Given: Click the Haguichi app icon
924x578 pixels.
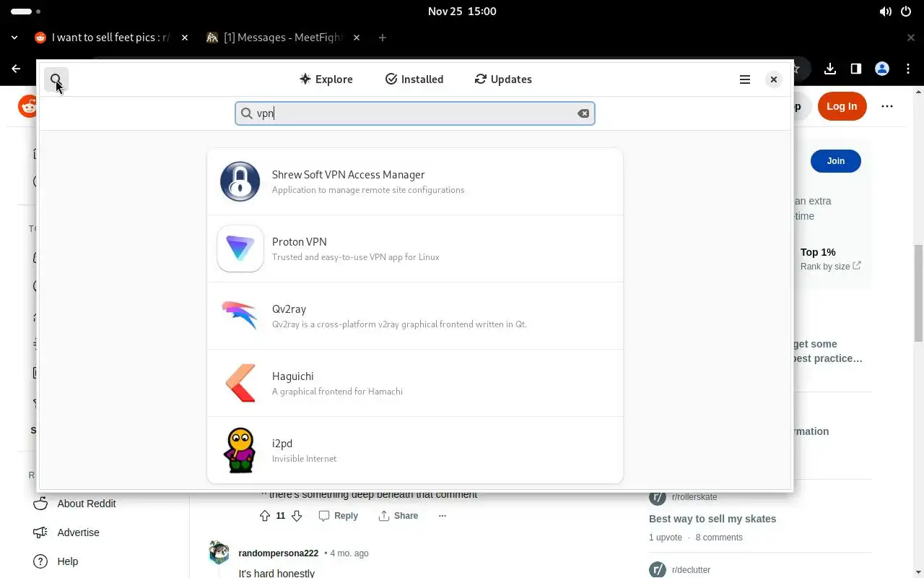Looking at the screenshot, I should [240, 383].
